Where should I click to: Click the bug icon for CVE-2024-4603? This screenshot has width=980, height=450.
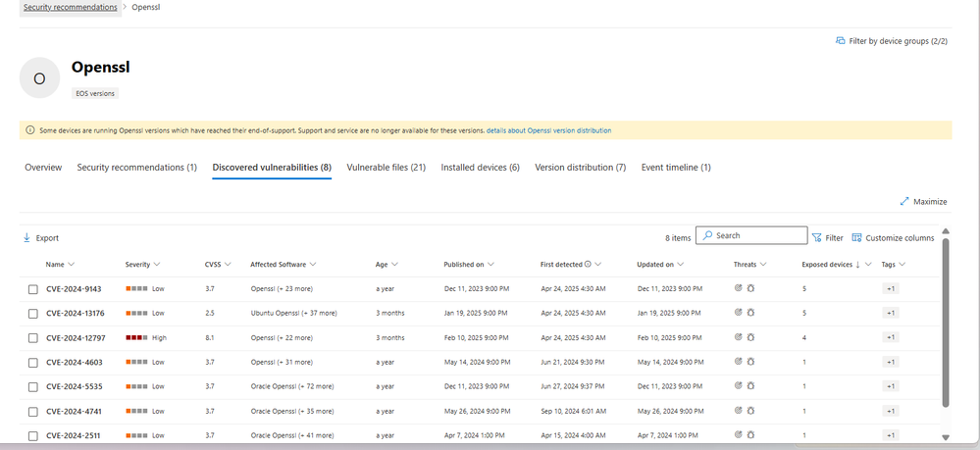(x=750, y=361)
